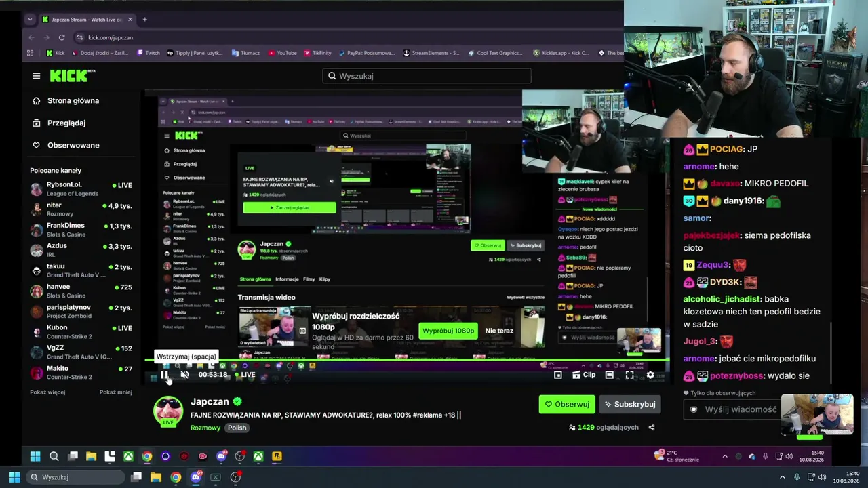Viewport: 868px width, 488px height.
Task: Follow the channel with green Obserwuj button under player
Action: 567,404
